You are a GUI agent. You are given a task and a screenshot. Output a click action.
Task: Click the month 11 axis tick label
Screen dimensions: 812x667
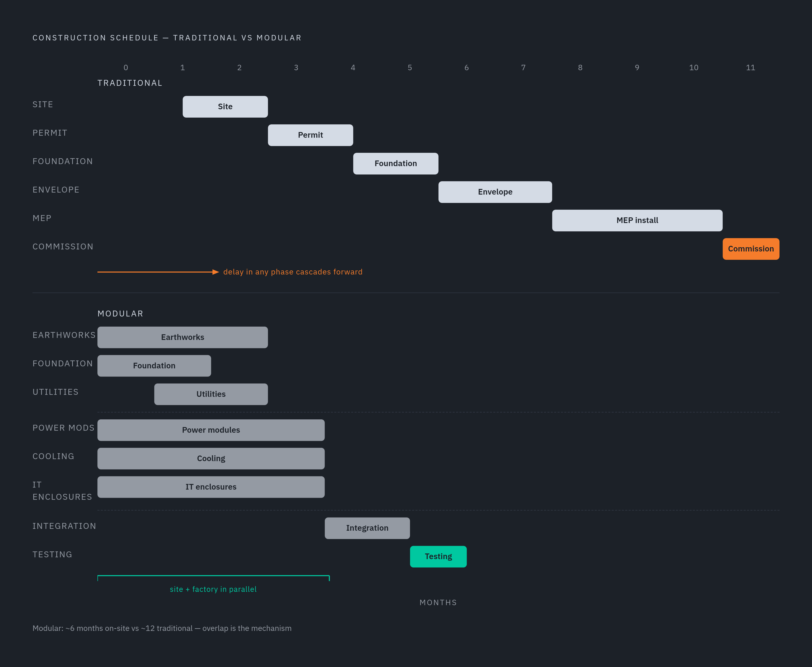pyautogui.click(x=751, y=68)
